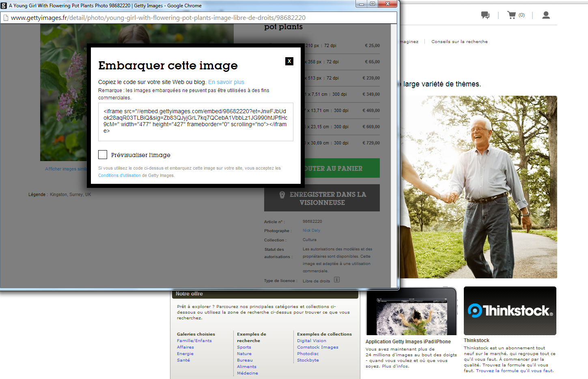
Task: Click Afficher images similaires link
Action: point(66,169)
